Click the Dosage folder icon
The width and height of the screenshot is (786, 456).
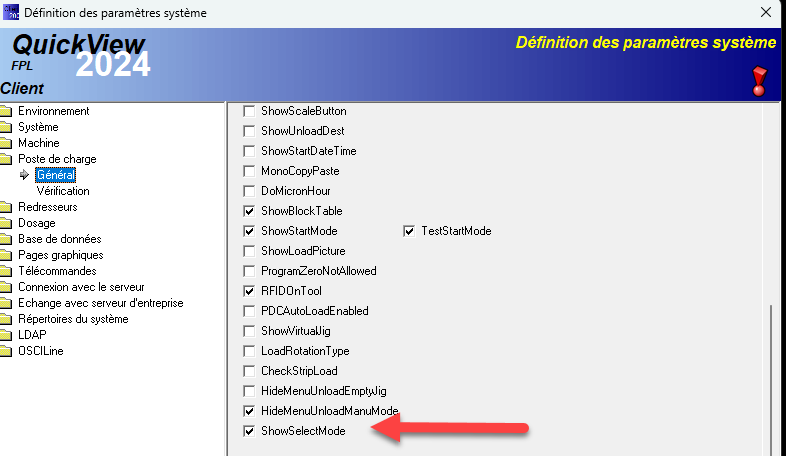[x=6, y=223]
